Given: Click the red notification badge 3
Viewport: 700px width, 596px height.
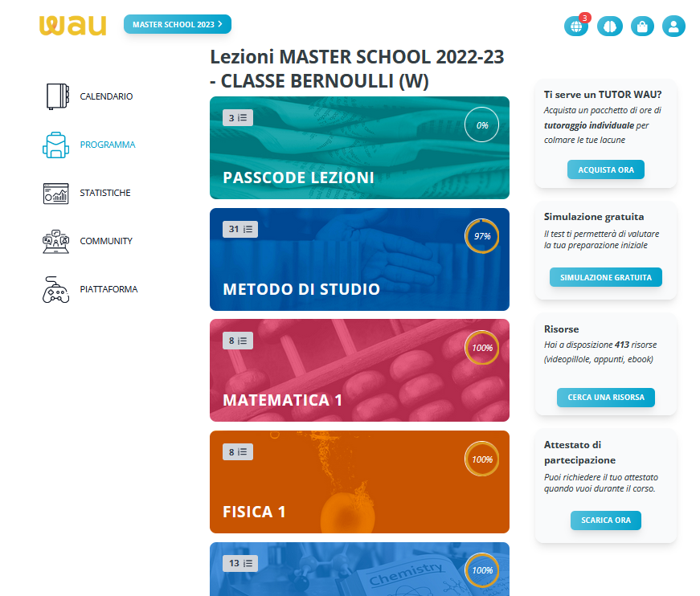Looking at the screenshot, I should pyautogui.click(x=585, y=18).
